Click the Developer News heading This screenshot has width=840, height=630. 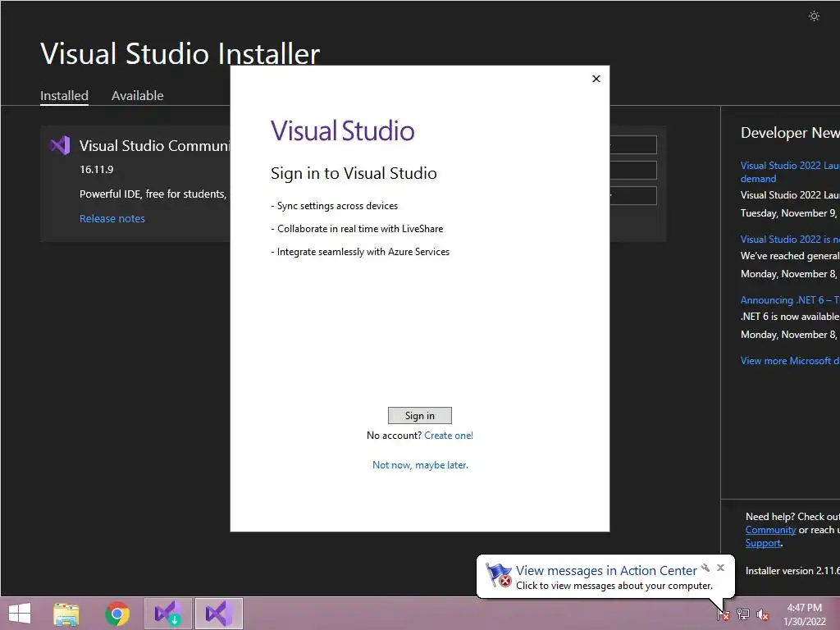pos(790,133)
